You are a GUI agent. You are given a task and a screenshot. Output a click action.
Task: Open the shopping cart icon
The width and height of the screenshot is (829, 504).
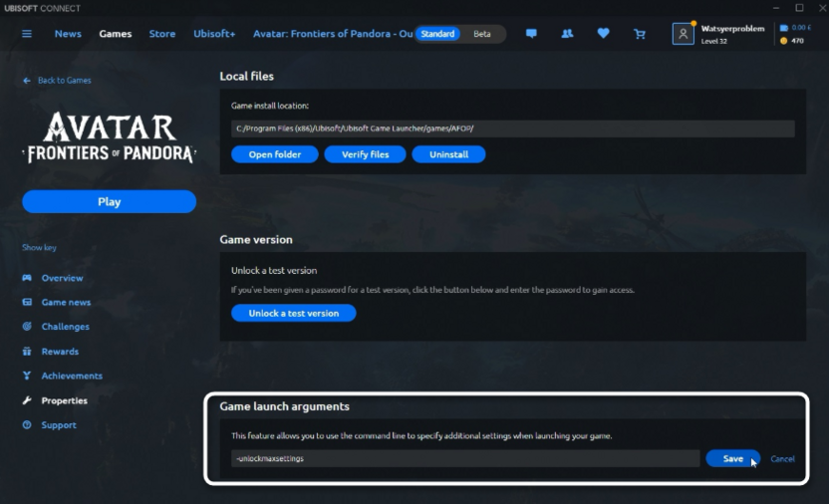640,34
